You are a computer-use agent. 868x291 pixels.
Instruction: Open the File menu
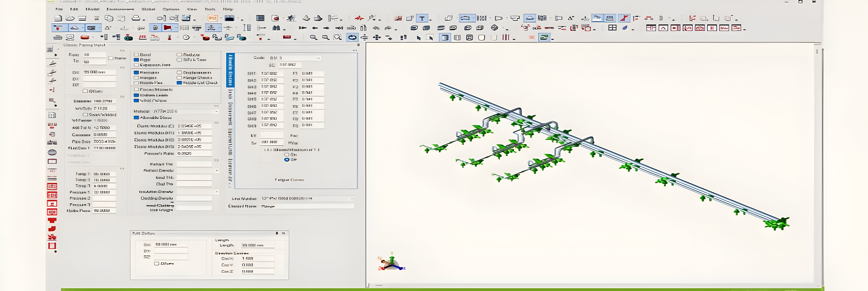pos(59,9)
